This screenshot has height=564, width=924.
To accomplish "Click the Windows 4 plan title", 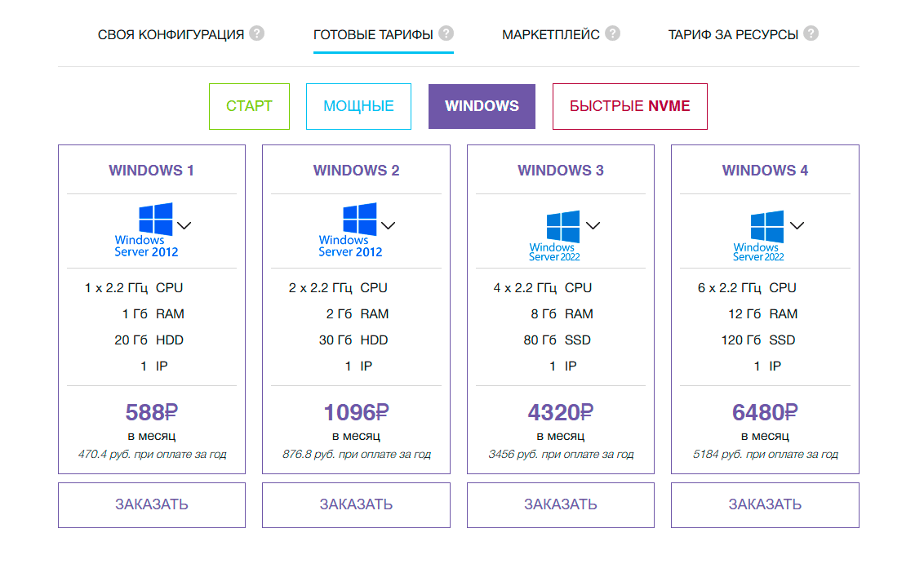I will point(765,171).
